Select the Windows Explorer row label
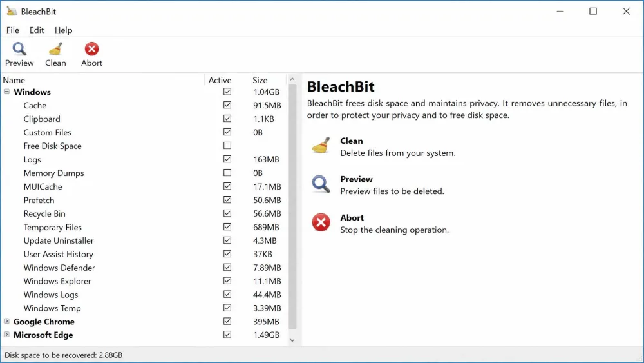The height and width of the screenshot is (363, 644). click(x=57, y=281)
